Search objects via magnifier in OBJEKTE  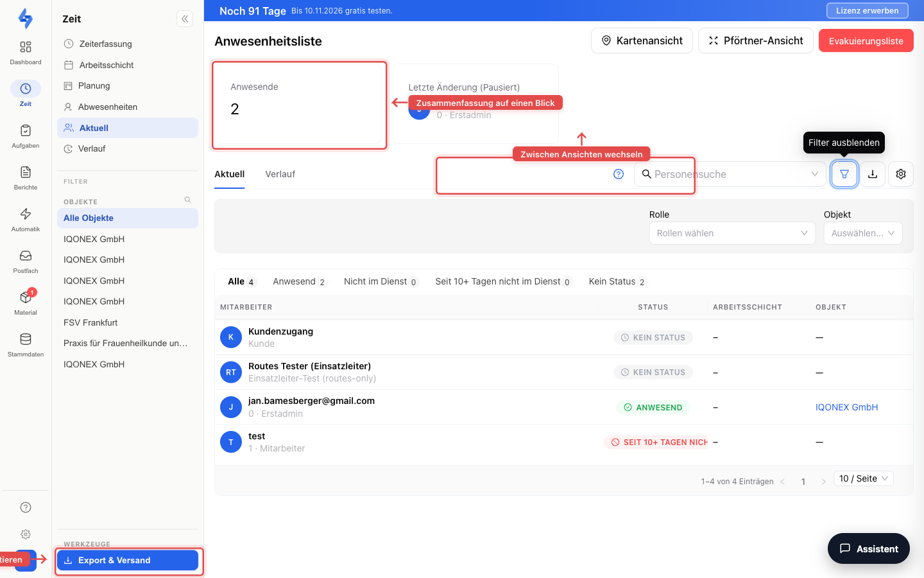pos(188,200)
